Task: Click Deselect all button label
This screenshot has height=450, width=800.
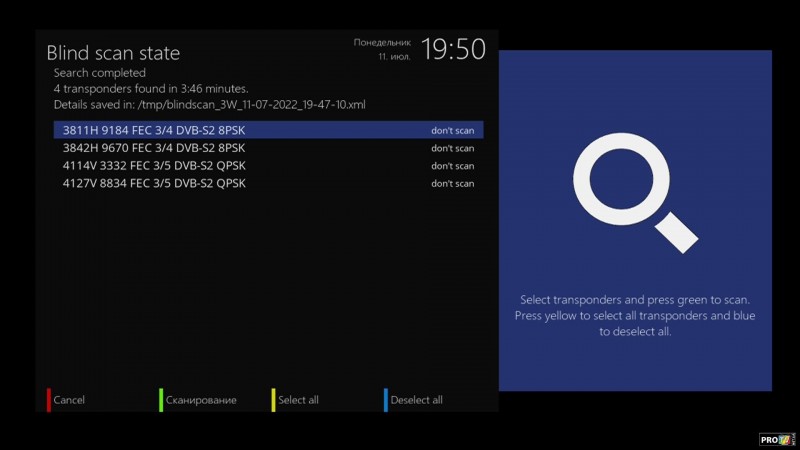Action: point(416,400)
